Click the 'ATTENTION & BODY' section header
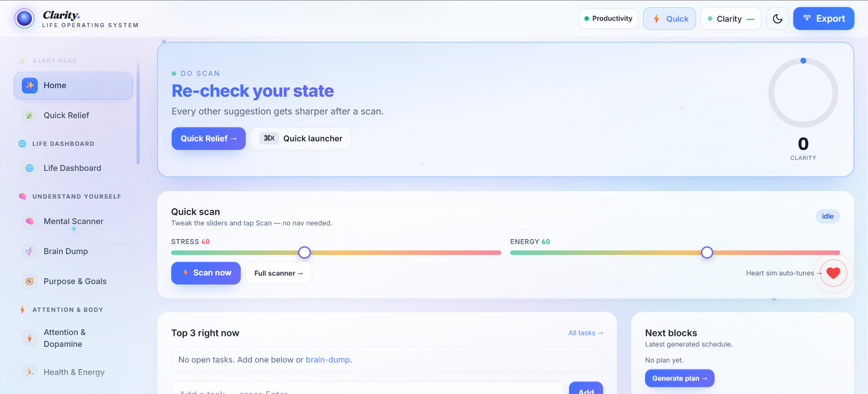This screenshot has height=394, width=868. pyautogui.click(x=67, y=310)
